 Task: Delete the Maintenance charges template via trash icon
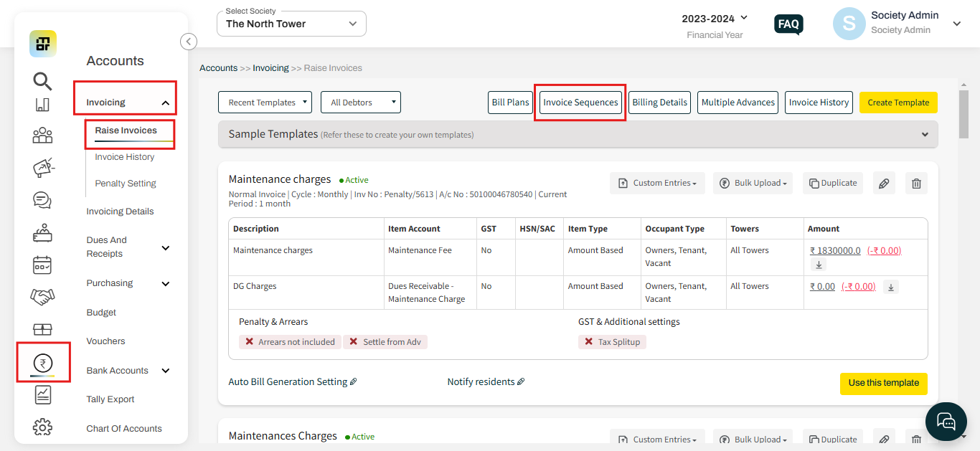pos(915,183)
